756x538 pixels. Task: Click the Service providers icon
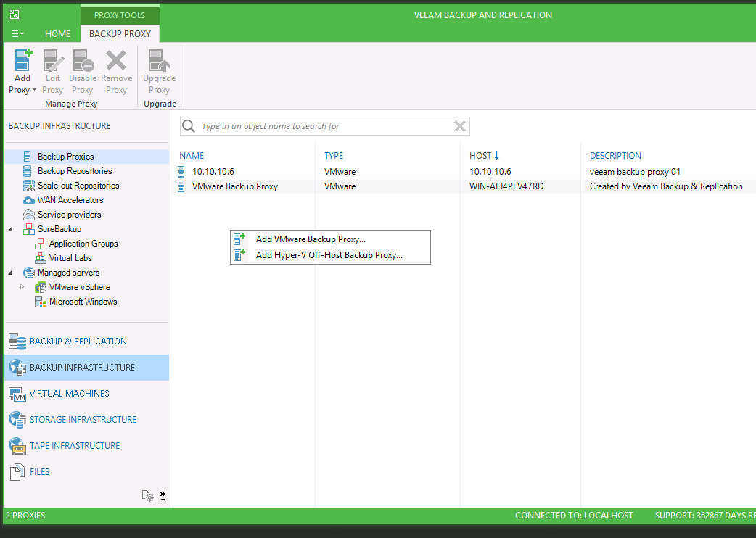(x=29, y=215)
